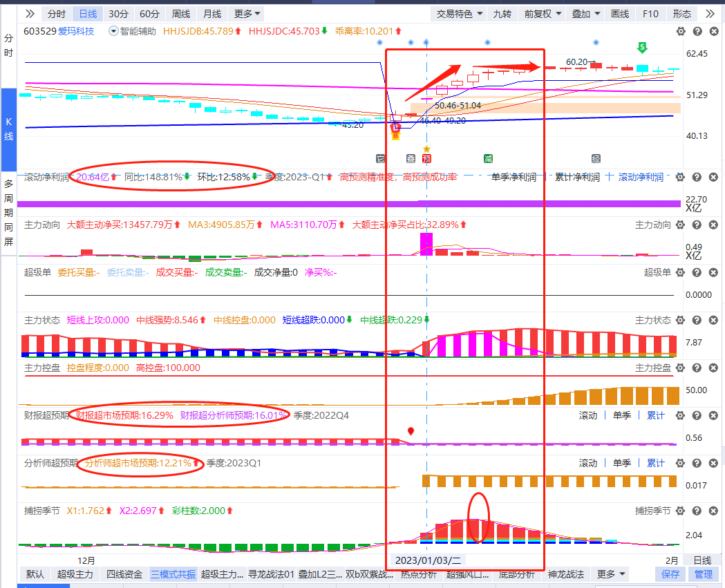Select 多周期同屏 left sidebar tab
The image size is (725, 588).
[8, 213]
